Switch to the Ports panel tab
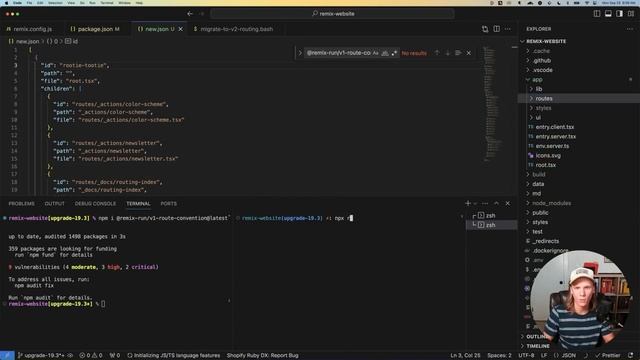Screen dimensions: 640x360 (x=169, y=204)
